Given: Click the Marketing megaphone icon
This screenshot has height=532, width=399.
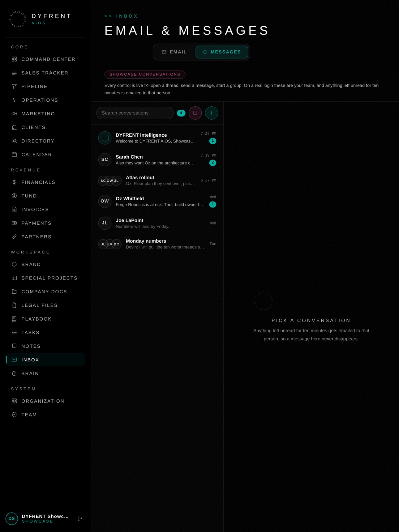Looking at the screenshot, I should tap(14, 113).
